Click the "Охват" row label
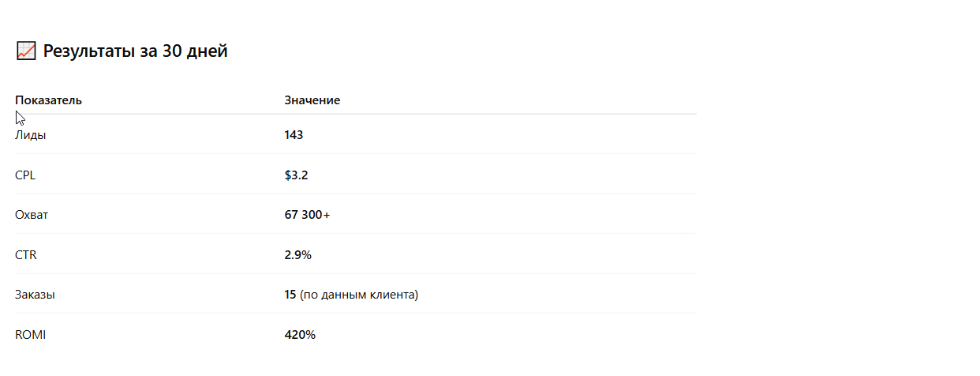The image size is (980, 376). [32, 215]
